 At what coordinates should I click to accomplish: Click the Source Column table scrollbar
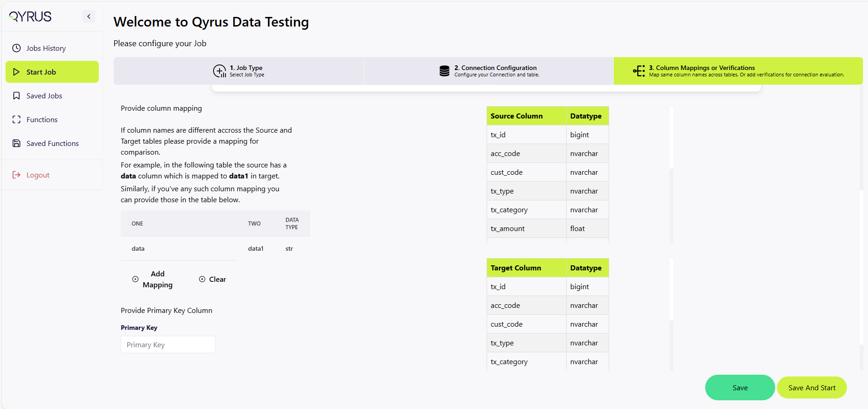point(671,137)
